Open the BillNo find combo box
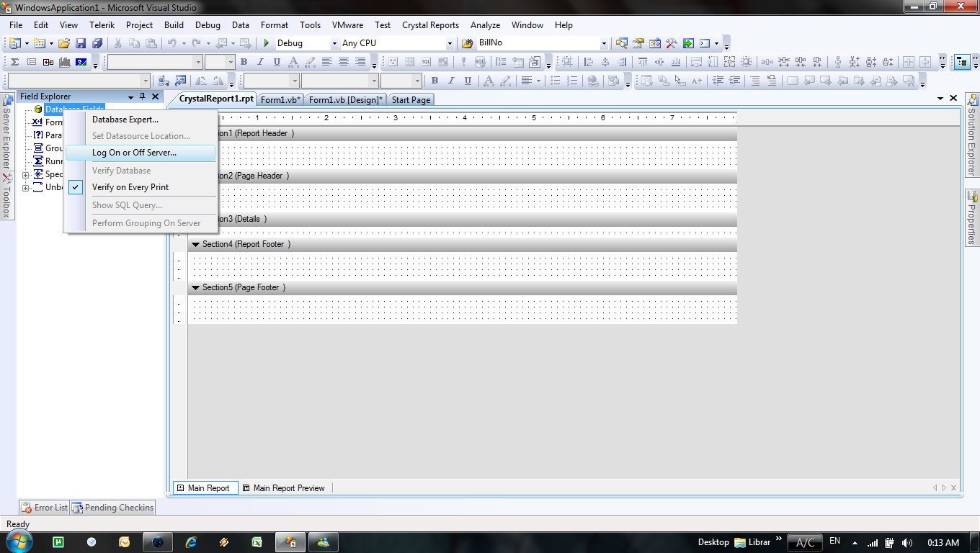 click(604, 43)
